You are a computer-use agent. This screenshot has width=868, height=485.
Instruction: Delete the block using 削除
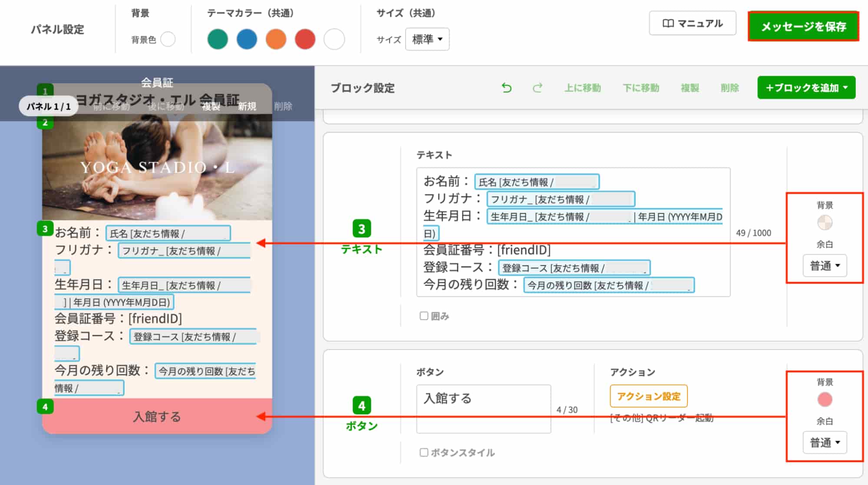tap(729, 88)
